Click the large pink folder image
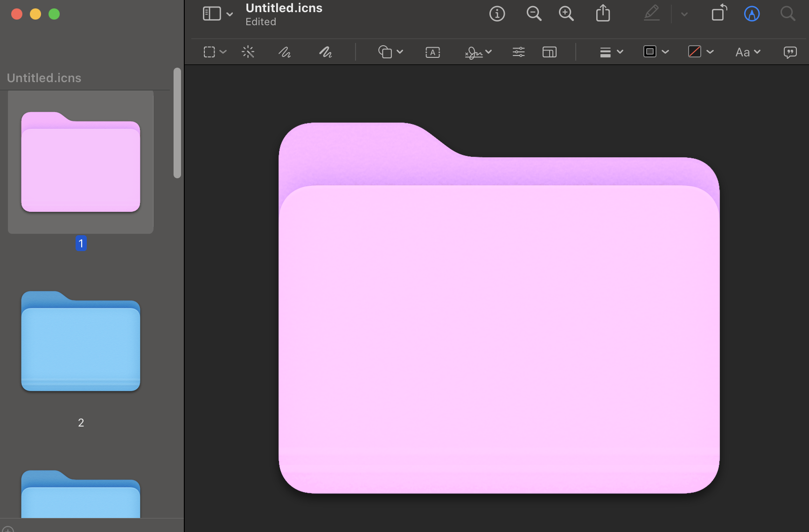 coord(499,308)
